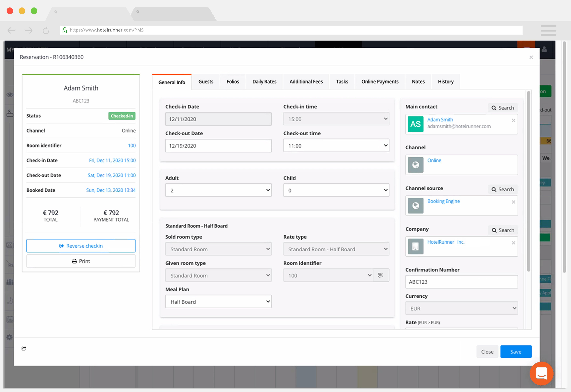Open the Adult count dropdown
The height and width of the screenshot is (392, 571).
tap(218, 190)
